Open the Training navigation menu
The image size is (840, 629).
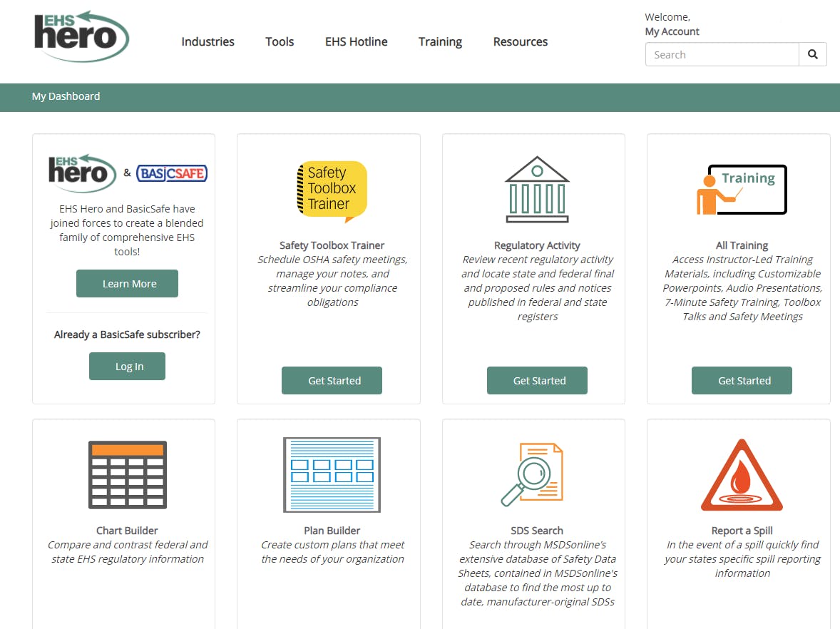tap(441, 42)
